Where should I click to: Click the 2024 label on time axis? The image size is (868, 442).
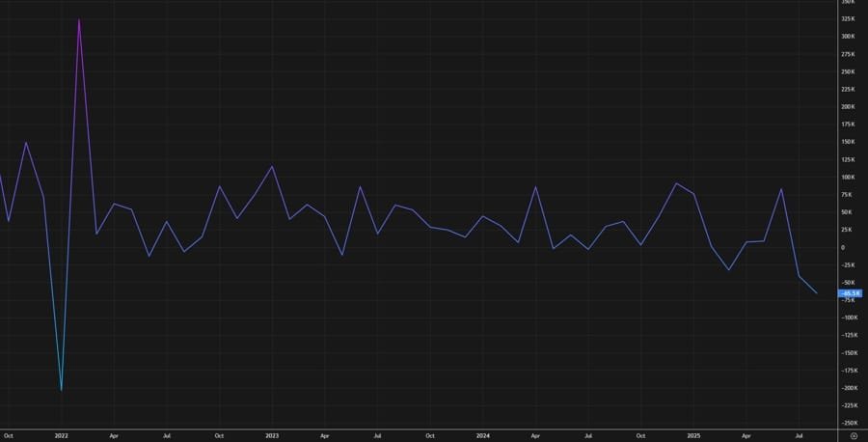(x=482, y=435)
